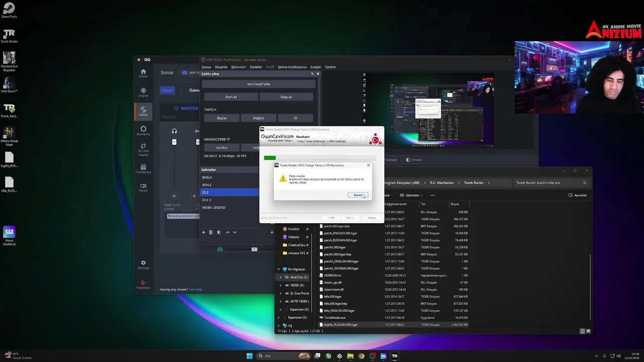Open News in the GG sidebar

pos(143,188)
